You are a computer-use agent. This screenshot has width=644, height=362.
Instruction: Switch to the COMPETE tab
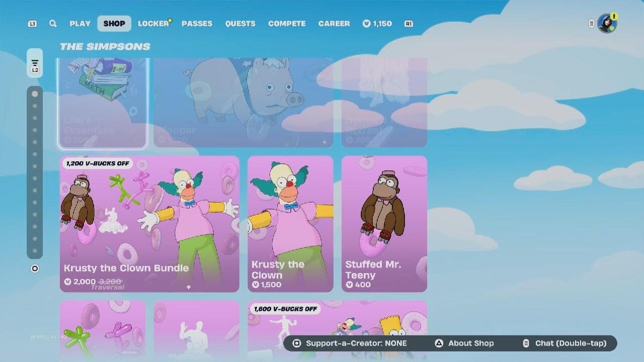click(x=287, y=24)
